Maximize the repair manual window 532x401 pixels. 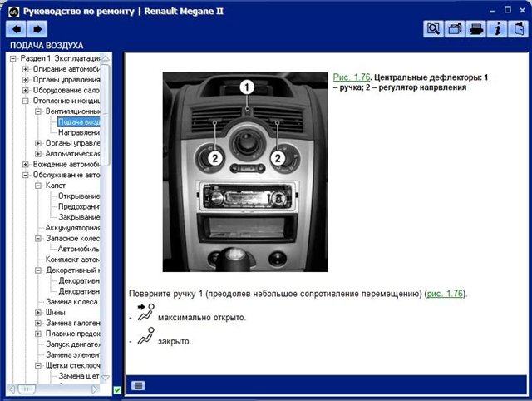tap(508, 10)
